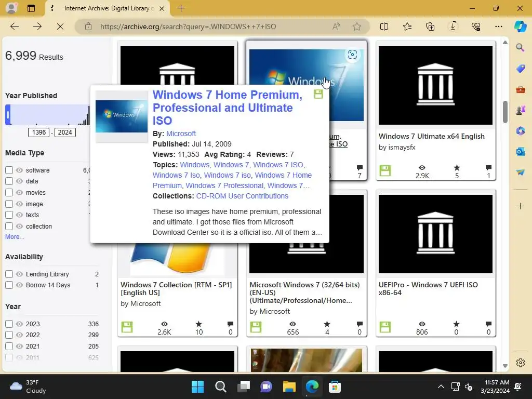Open Browser essentials heart icon
Image resolution: width=532 pixels, height=399 pixels.
[476, 26]
